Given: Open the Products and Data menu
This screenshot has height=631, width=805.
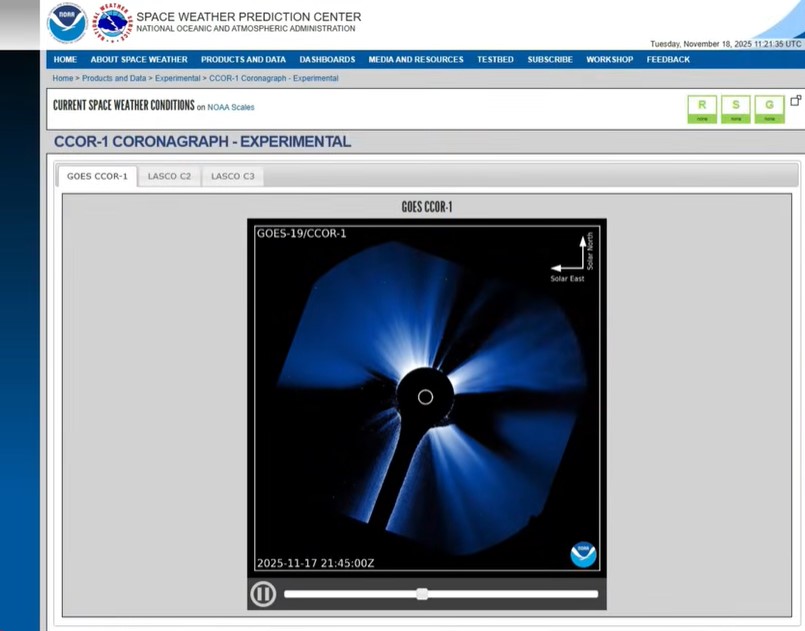Looking at the screenshot, I should coord(243,60).
